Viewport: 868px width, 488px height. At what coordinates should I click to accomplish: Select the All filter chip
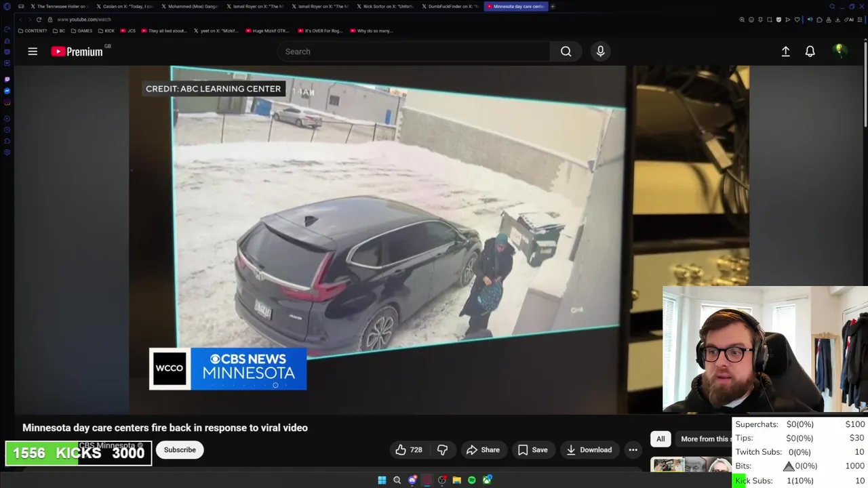pos(660,439)
